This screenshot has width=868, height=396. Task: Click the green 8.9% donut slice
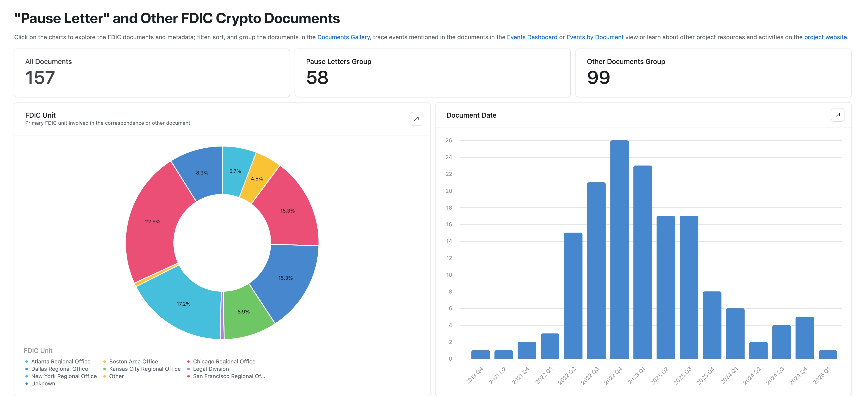pos(243,311)
